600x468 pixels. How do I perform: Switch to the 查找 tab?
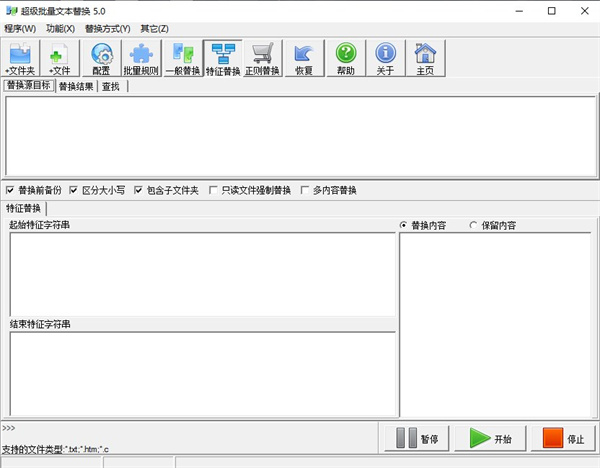point(111,86)
